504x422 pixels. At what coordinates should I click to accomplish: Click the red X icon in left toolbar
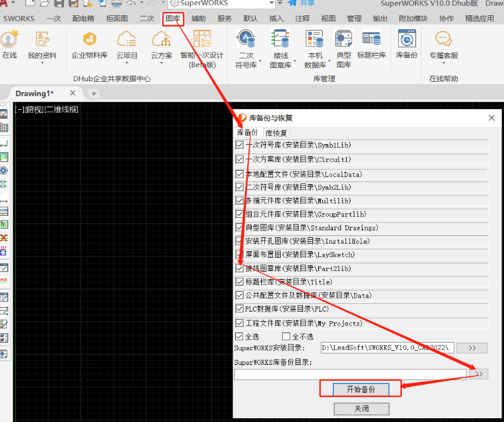click(4, 238)
